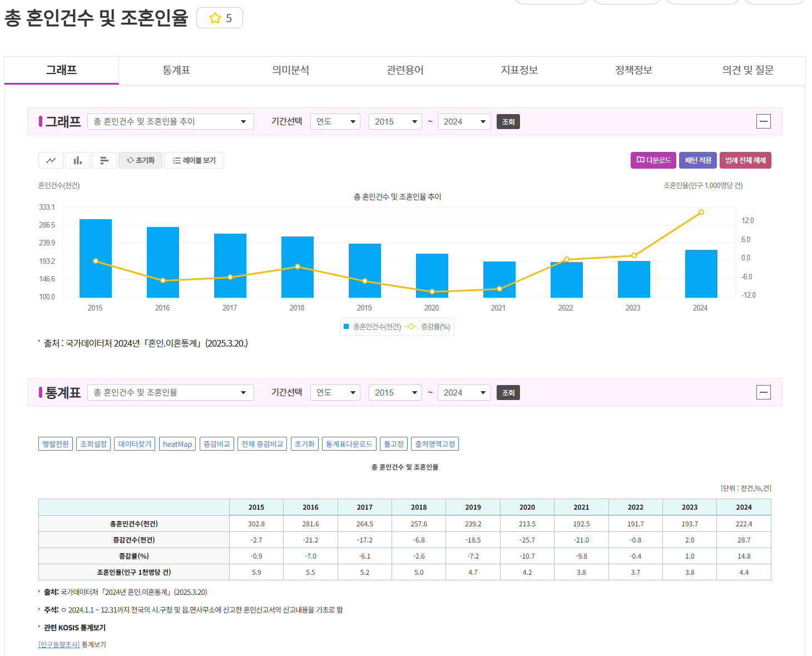Image resolution: width=812 pixels, height=656 pixels.
Task: Click the 2024 blue bar in chart
Action: [x=701, y=274]
